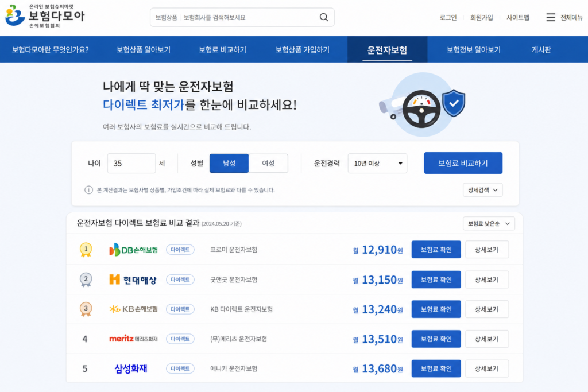Screen dimensions: 588x392
Task: Click the 다이렉트 badge for DB손해보험
Action: pos(180,250)
